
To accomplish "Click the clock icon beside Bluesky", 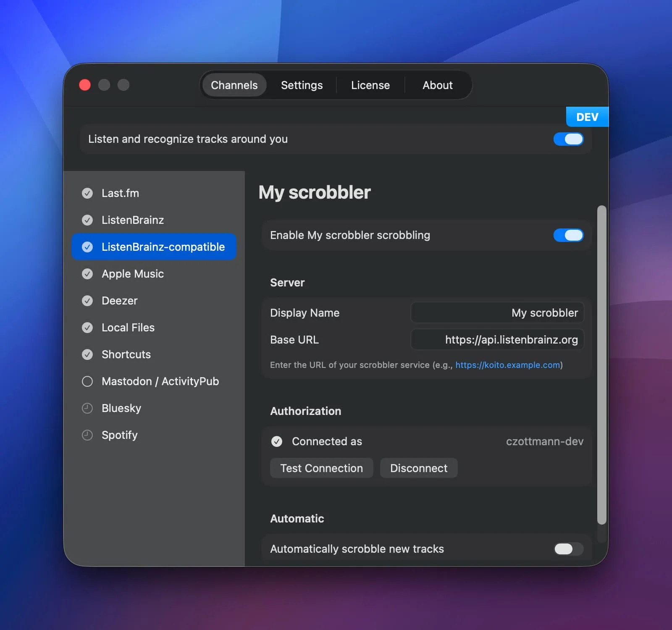I will pyautogui.click(x=87, y=408).
